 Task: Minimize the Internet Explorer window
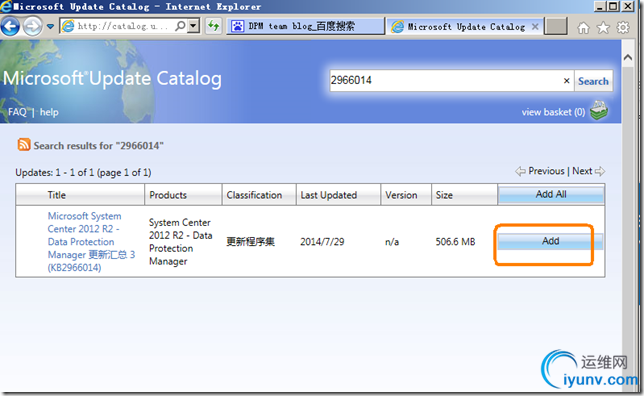pos(600,7)
